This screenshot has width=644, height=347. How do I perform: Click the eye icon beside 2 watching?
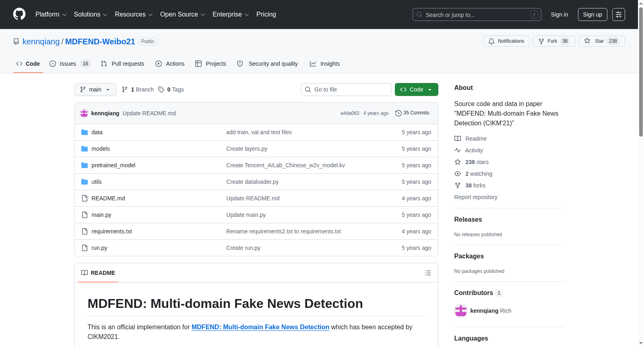click(x=458, y=174)
